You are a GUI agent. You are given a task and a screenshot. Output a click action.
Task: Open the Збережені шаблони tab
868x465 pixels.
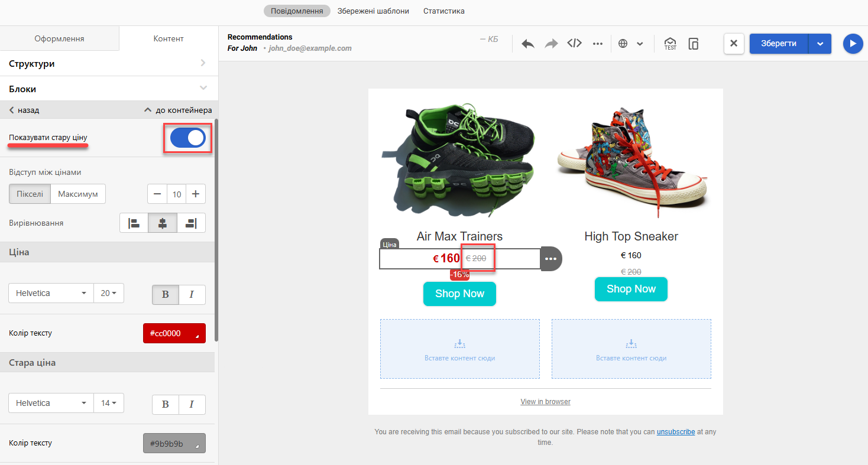click(x=373, y=11)
